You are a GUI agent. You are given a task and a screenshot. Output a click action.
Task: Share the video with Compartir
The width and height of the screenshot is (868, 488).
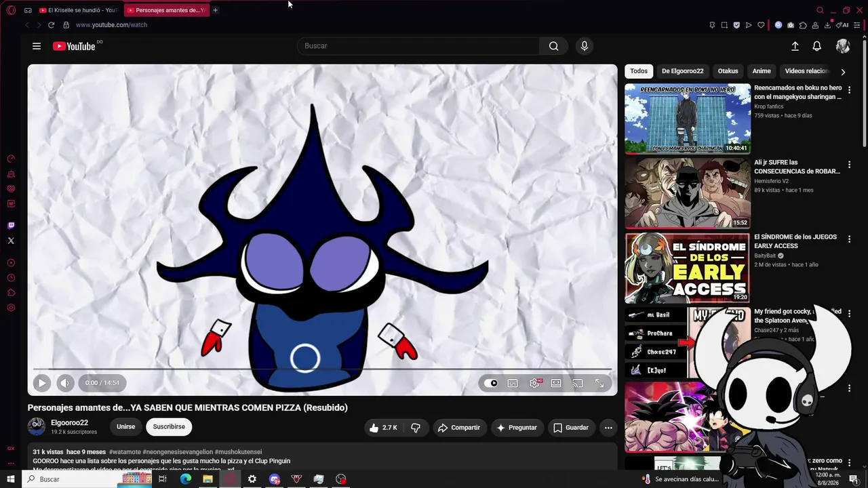pos(459,428)
